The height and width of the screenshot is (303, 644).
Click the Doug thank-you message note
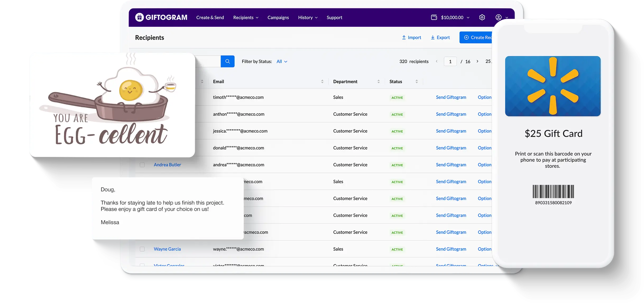pyautogui.click(x=168, y=209)
